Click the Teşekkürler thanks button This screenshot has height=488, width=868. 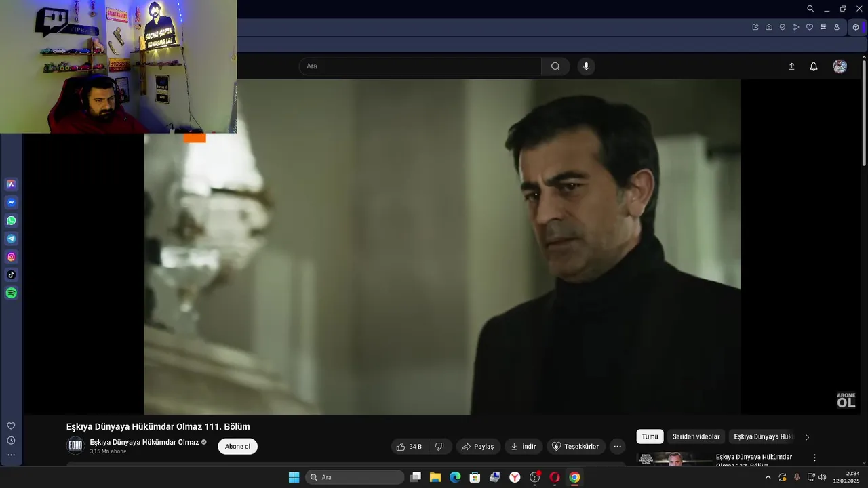coord(576,447)
